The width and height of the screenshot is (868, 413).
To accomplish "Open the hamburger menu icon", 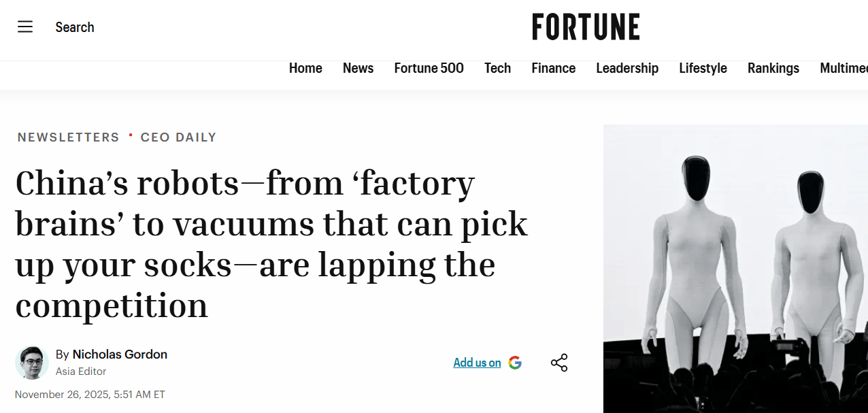I will (25, 27).
